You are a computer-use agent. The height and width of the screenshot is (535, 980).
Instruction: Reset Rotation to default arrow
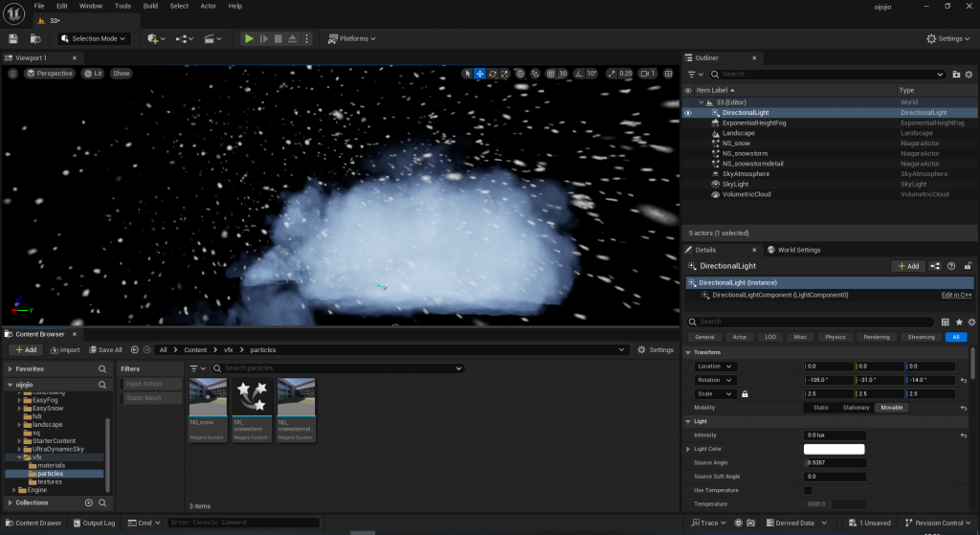pos(964,380)
